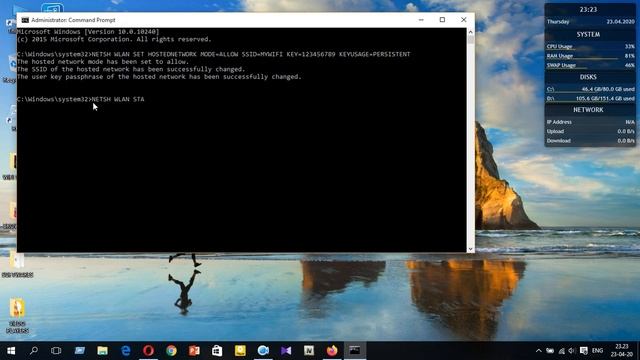Open Microsoft Edge from the taskbar
Image resolution: width=640 pixels, height=360 pixels.
coord(126,351)
